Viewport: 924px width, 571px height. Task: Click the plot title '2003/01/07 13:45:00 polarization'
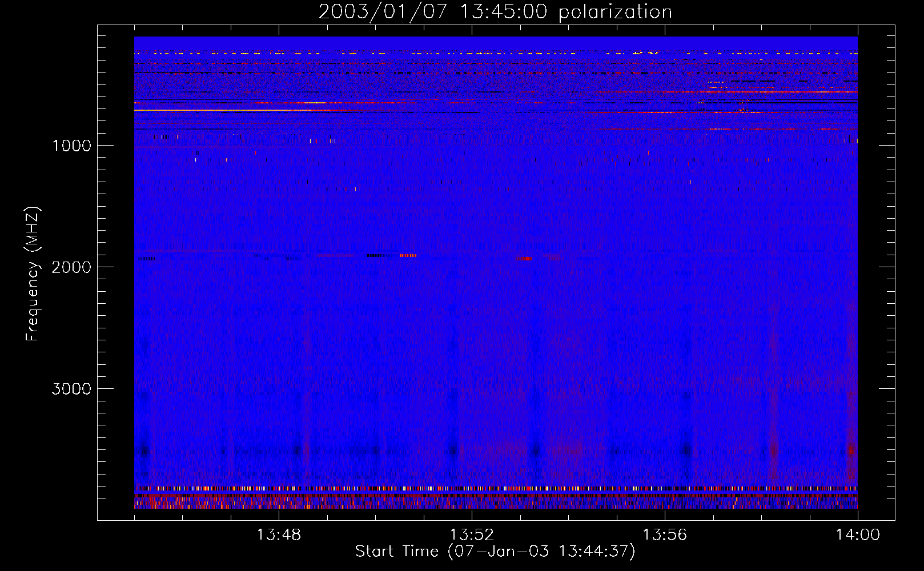495,12
